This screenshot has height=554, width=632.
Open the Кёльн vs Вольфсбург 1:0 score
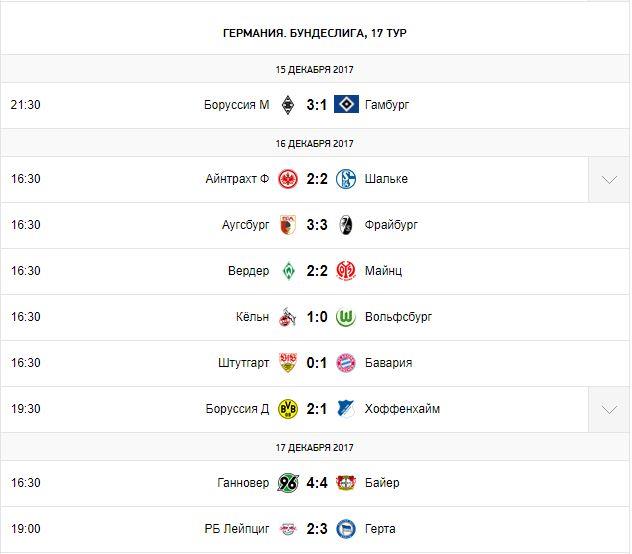317,317
